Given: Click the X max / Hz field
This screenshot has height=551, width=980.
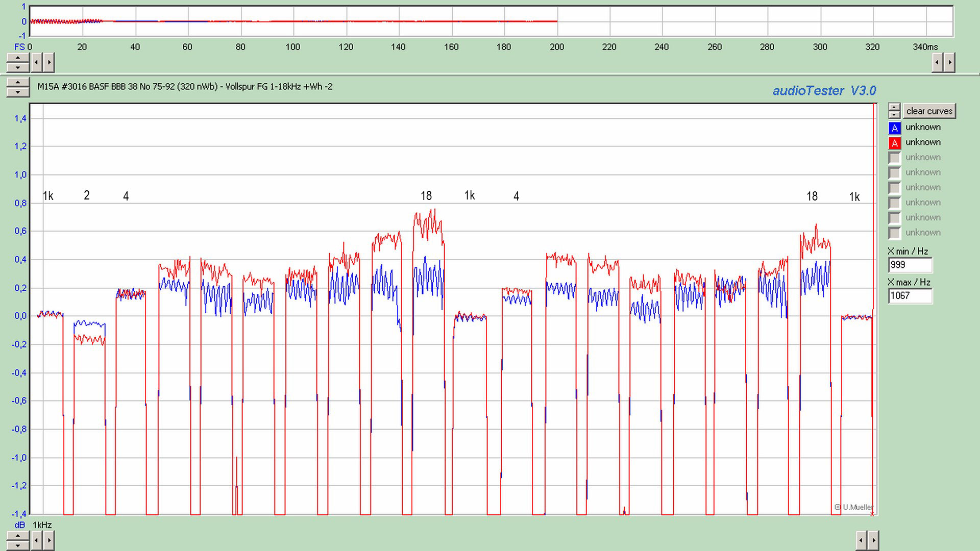Looking at the screenshot, I should [910, 295].
